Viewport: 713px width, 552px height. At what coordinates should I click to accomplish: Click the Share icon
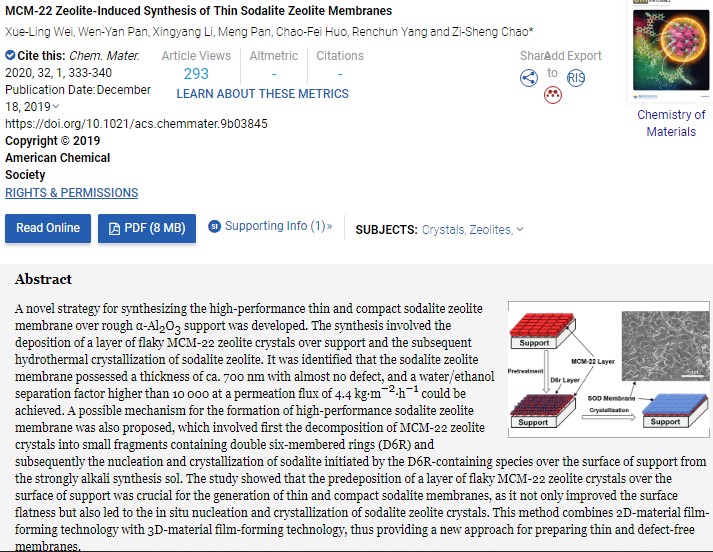[x=529, y=78]
